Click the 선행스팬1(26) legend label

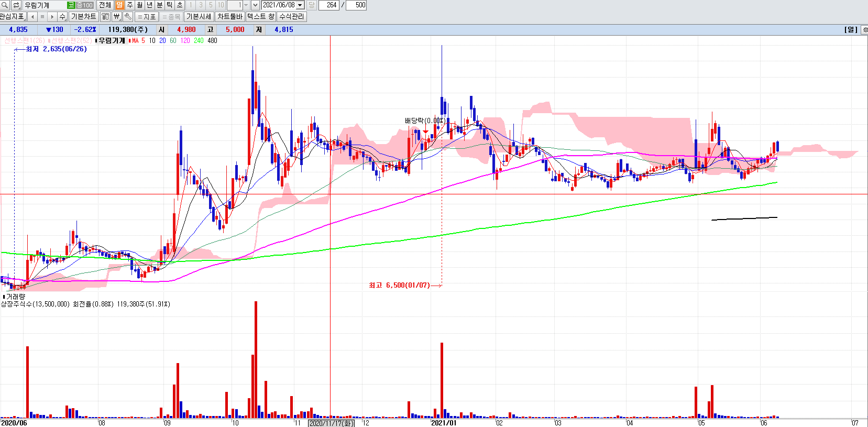click(25, 40)
